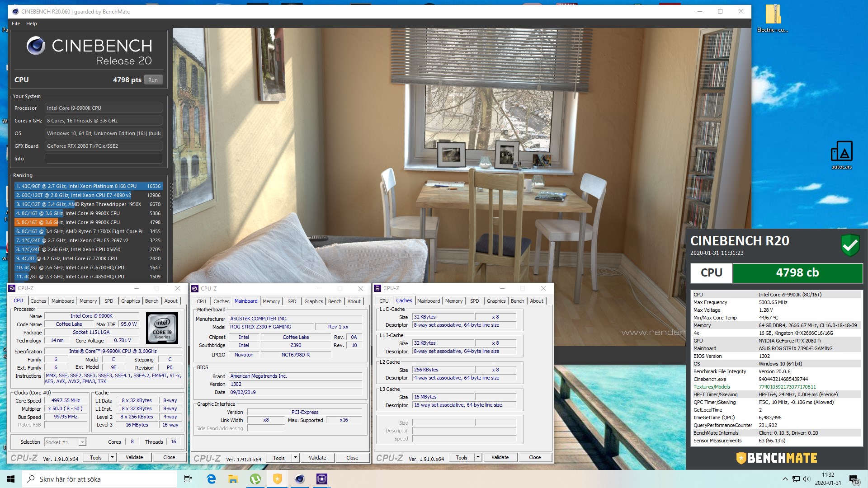The image size is (868, 488).
Task: Open File Explorer from taskbar
Action: tap(233, 479)
